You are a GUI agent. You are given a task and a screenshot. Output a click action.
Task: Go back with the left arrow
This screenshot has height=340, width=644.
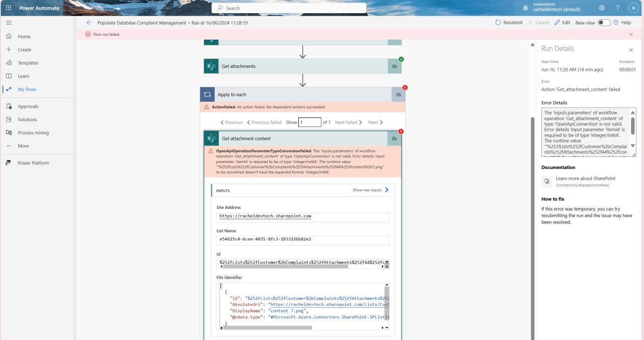pos(89,23)
